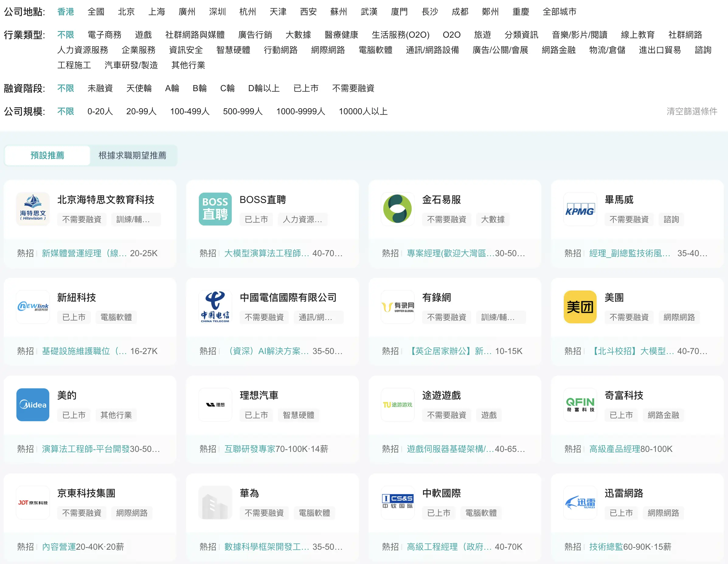Select 1000-9999人 company size
Screen dimensions: 728x564
coord(300,111)
